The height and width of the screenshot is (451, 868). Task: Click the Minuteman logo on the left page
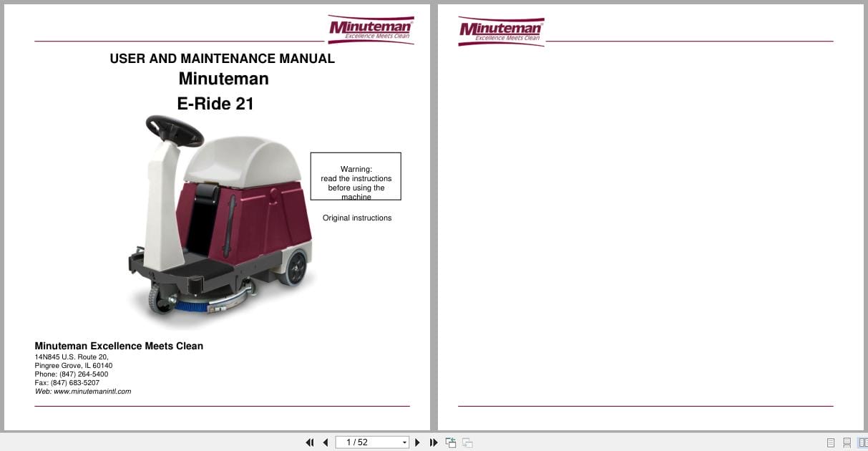(371, 27)
